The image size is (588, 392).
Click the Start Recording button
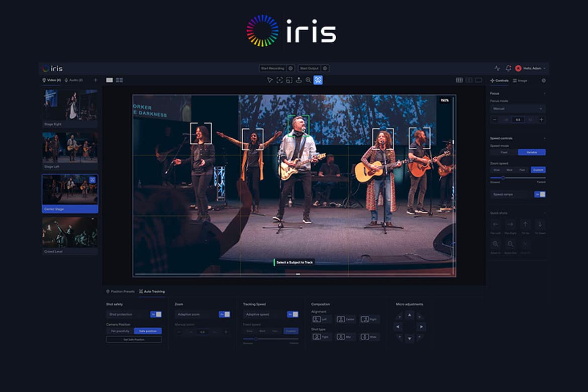(272, 68)
